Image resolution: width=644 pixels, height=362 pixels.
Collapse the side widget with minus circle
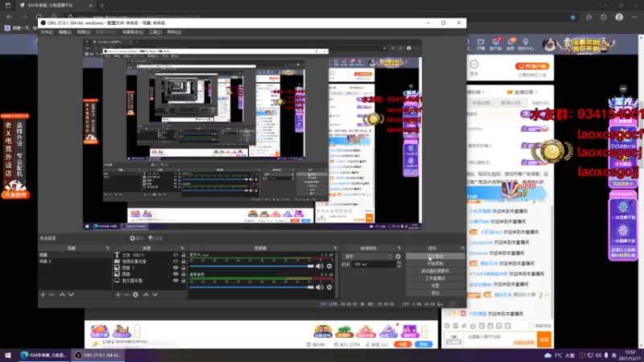(x=623, y=88)
